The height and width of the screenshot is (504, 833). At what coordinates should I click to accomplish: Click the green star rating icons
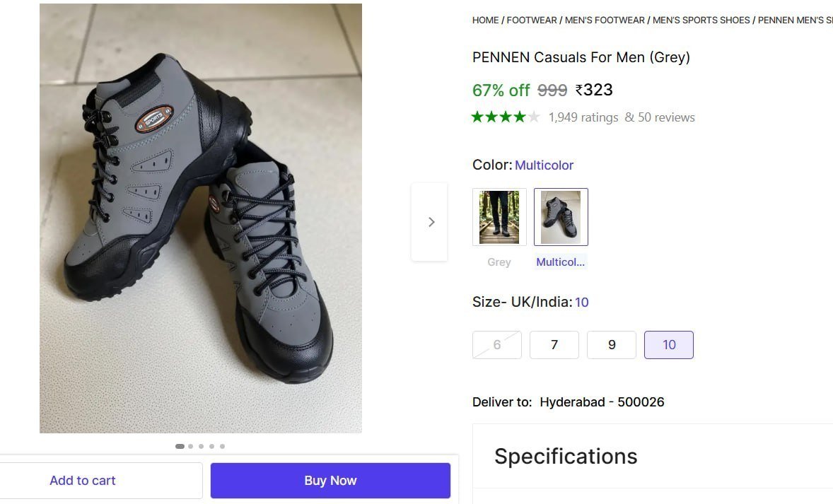point(506,117)
